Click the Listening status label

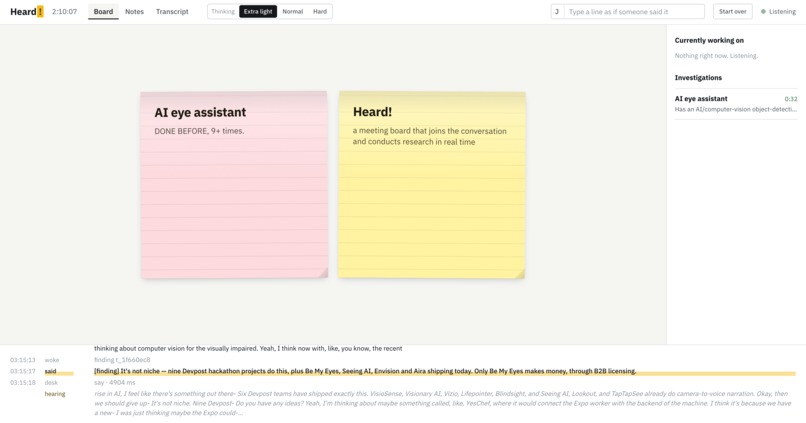tap(782, 11)
